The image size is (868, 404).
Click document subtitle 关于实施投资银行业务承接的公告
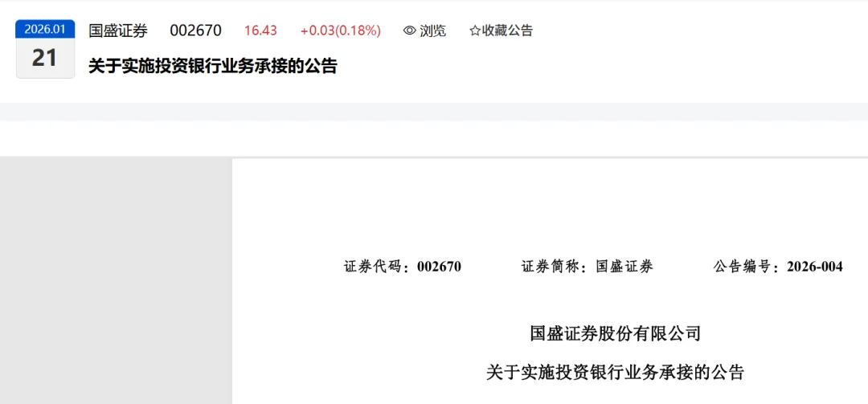tap(616, 372)
